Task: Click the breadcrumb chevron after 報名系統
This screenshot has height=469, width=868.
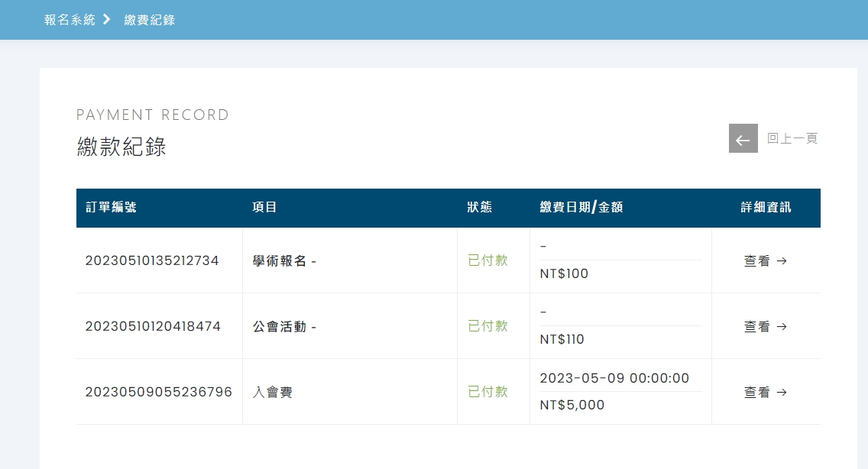Action: click(x=107, y=19)
